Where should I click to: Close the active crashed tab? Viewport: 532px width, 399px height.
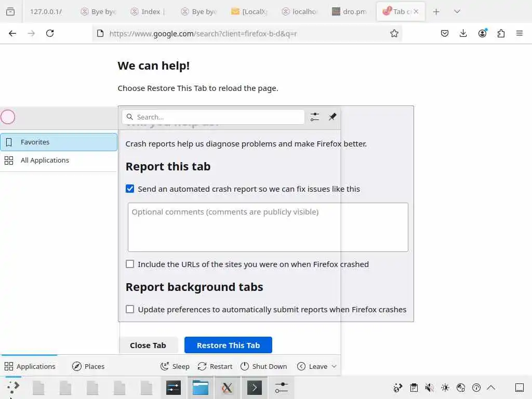(x=416, y=11)
